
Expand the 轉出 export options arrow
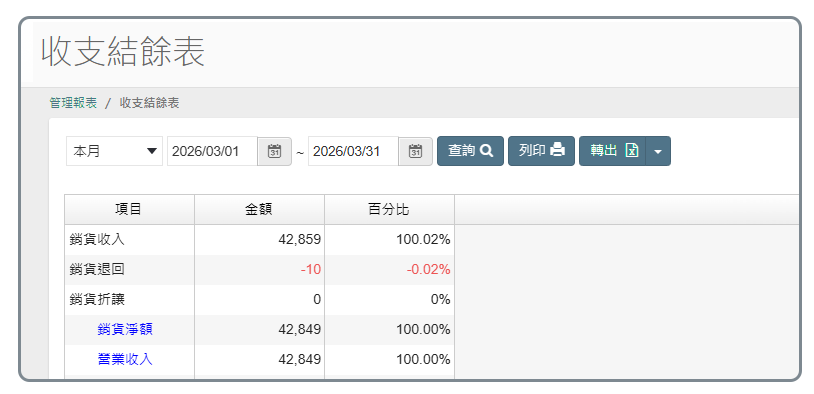pyautogui.click(x=658, y=151)
